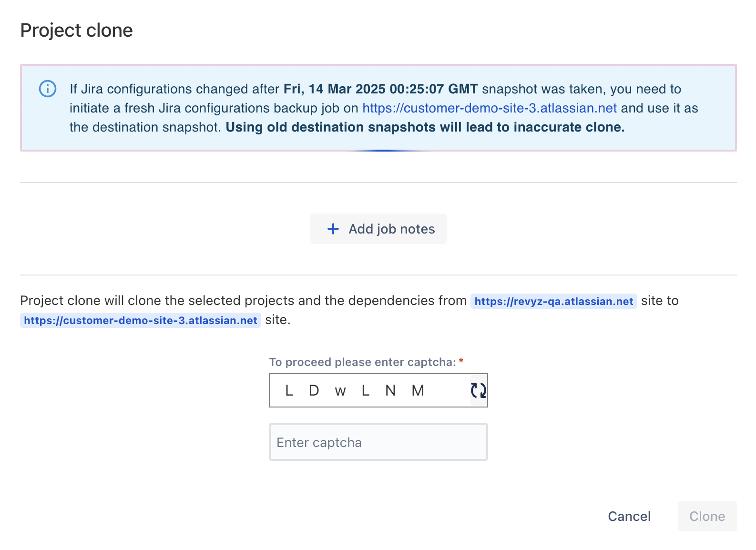Viewport: 756px width, 550px height.
Task: Refresh the captcha code
Action: click(478, 390)
